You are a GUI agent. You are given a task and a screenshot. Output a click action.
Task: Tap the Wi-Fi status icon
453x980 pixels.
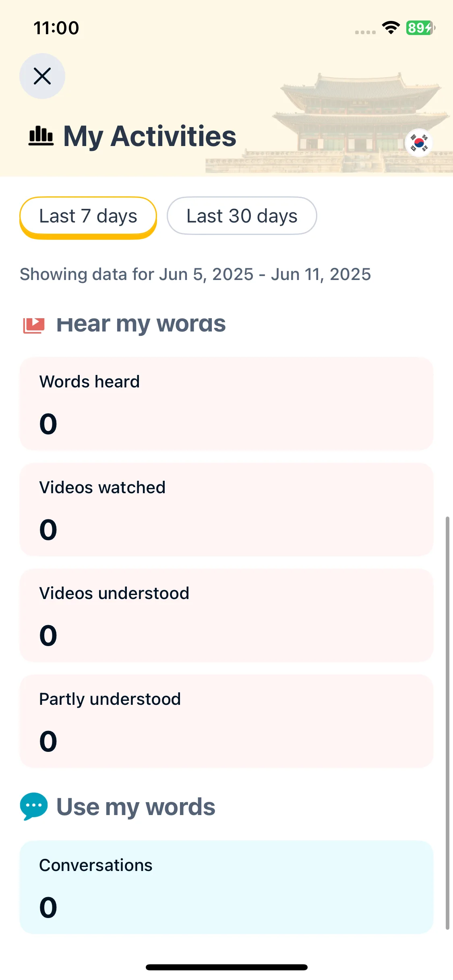pyautogui.click(x=391, y=28)
